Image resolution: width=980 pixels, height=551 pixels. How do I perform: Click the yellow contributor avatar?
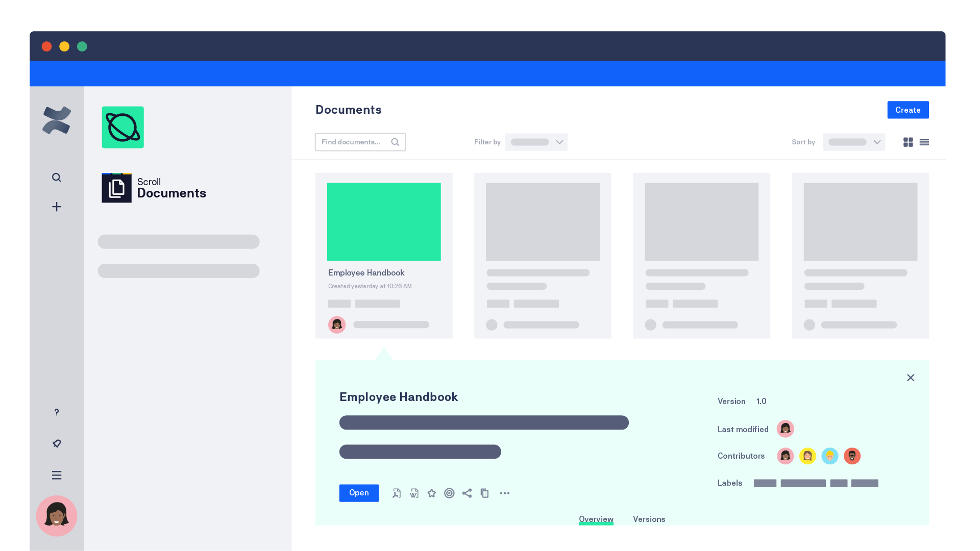click(x=807, y=456)
